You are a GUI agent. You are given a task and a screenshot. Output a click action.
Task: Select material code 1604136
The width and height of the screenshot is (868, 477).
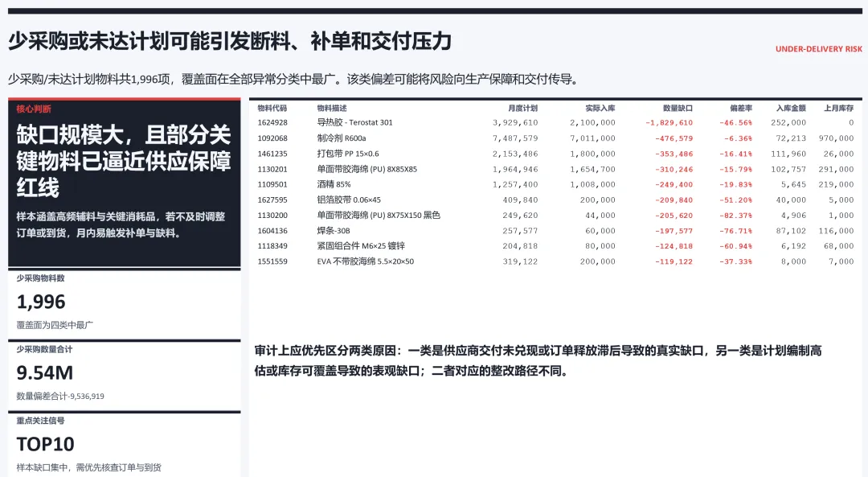(272, 231)
